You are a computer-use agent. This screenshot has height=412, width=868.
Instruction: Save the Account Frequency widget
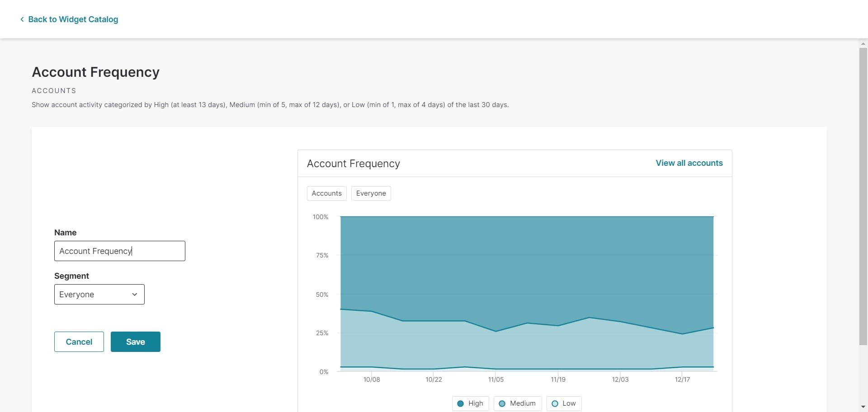[135, 342]
